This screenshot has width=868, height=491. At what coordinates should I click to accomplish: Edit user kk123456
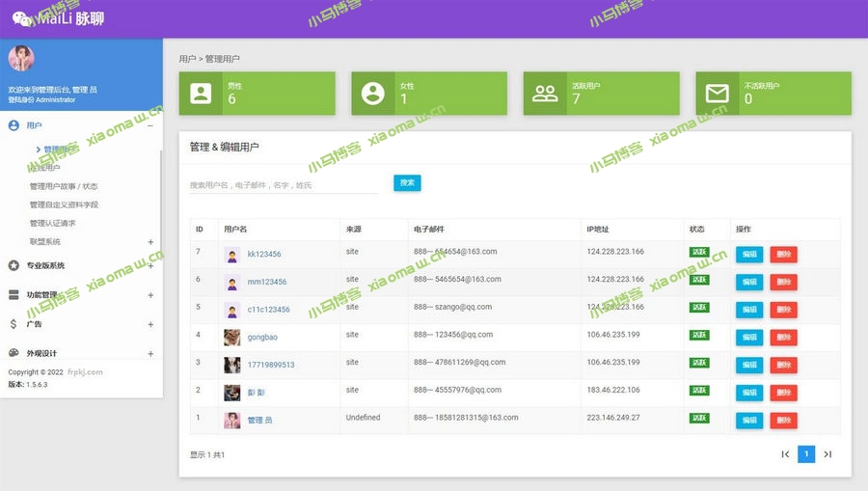coord(749,254)
